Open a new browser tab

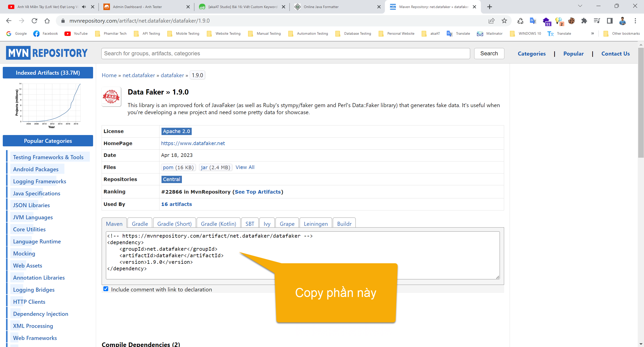point(489,7)
